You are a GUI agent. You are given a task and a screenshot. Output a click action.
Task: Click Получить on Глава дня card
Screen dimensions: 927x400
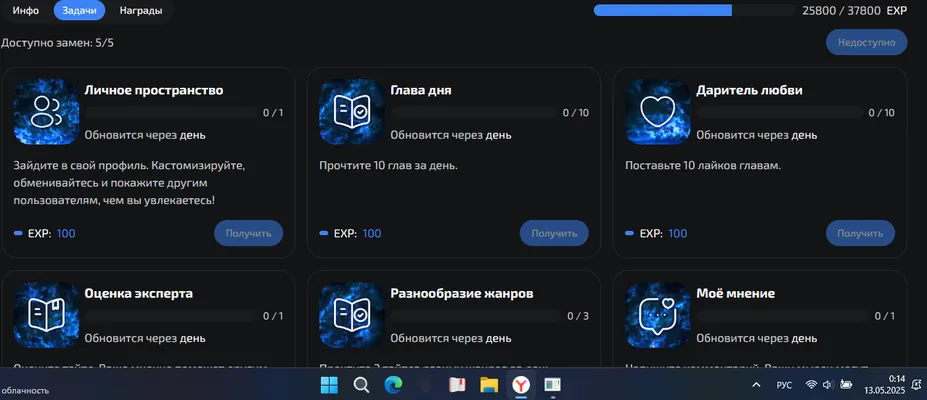[x=554, y=233]
